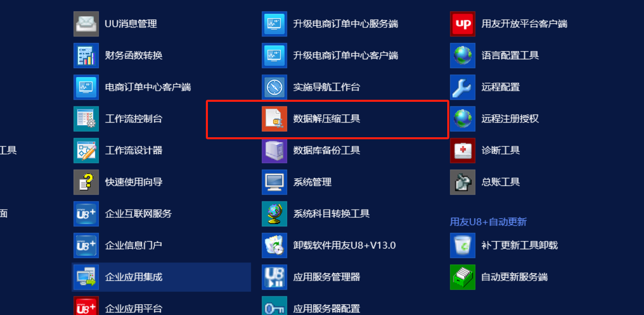Launch 诊断工具 first-aid icon
Image resolution: width=644 pixels, height=315 pixels.
coord(462,150)
